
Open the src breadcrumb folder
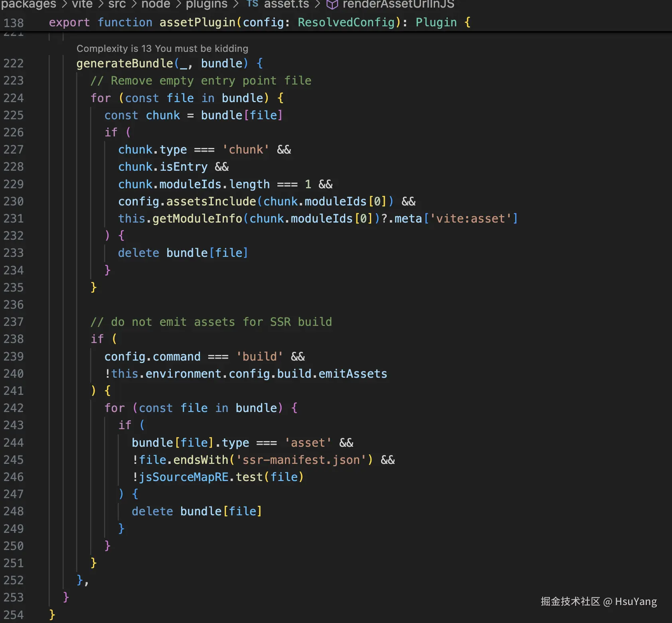tap(117, 4)
